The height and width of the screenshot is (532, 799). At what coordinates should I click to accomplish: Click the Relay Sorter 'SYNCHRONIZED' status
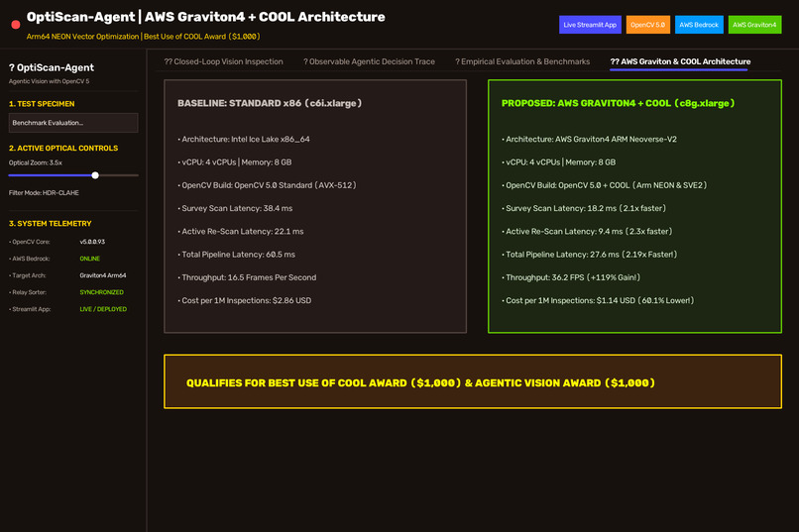pos(101,292)
